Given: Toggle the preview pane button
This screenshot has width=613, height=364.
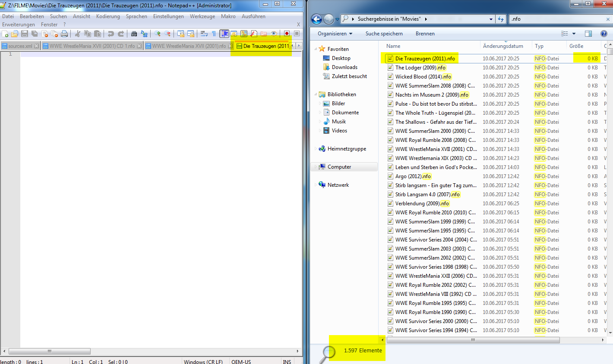Looking at the screenshot, I should (x=588, y=34).
